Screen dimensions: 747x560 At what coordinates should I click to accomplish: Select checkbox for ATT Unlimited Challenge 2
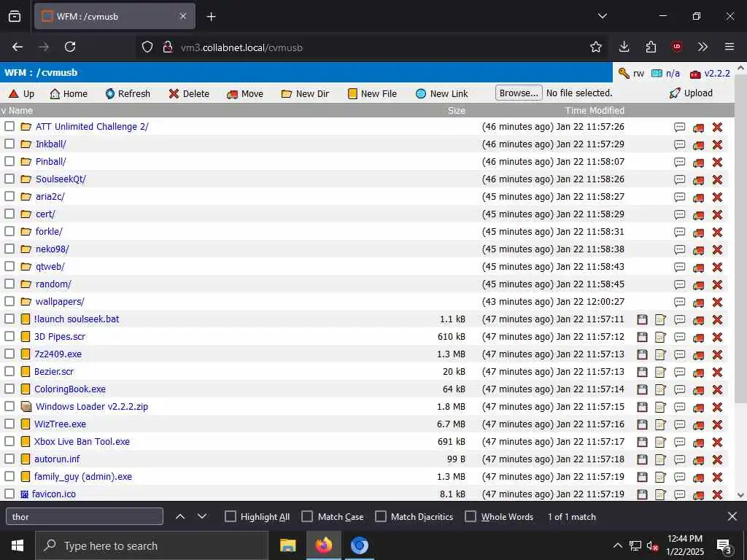tap(9, 126)
